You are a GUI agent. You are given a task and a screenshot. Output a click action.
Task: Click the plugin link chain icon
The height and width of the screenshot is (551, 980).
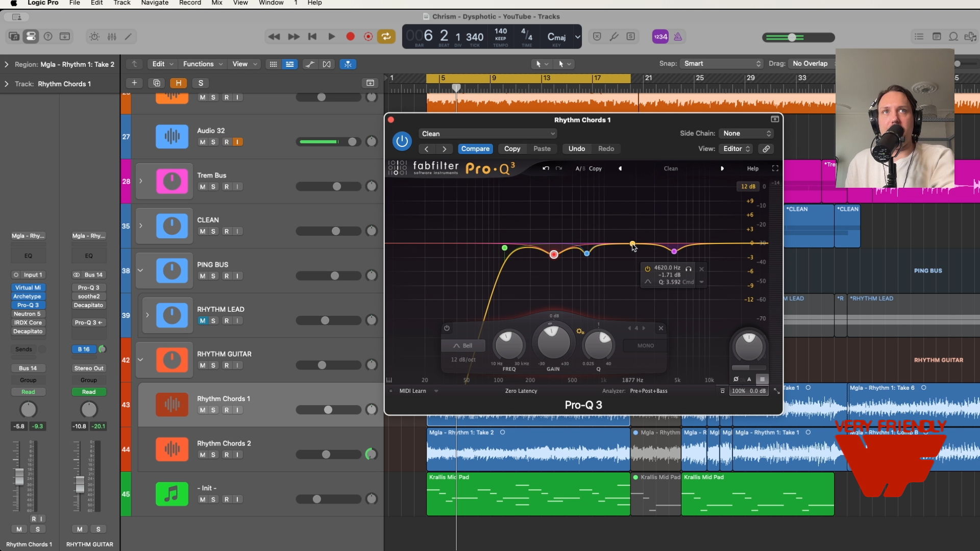pos(766,149)
